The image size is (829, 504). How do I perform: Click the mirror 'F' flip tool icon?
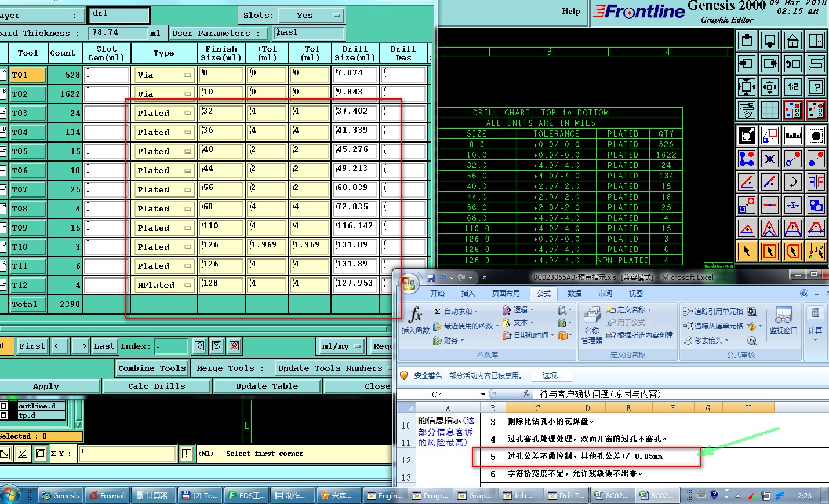tap(816, 182)
